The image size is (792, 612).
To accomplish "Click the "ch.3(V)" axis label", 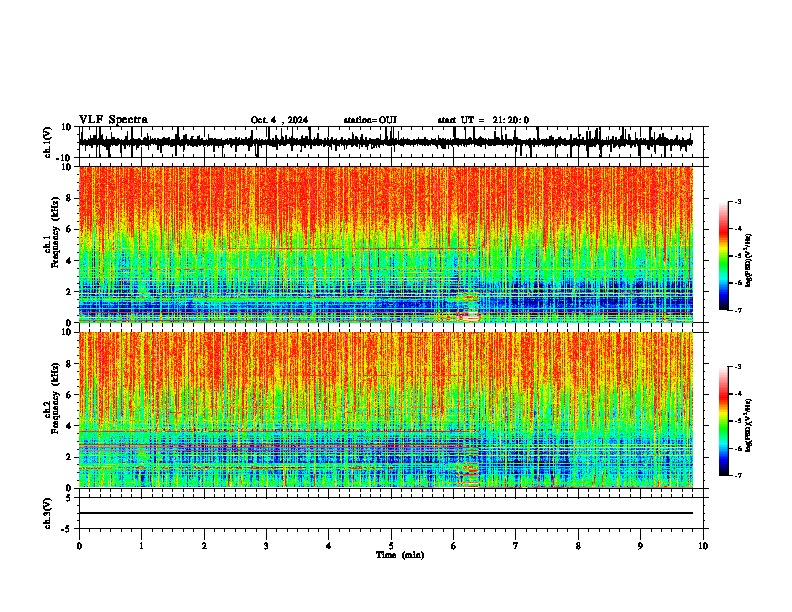I will 48,513.
